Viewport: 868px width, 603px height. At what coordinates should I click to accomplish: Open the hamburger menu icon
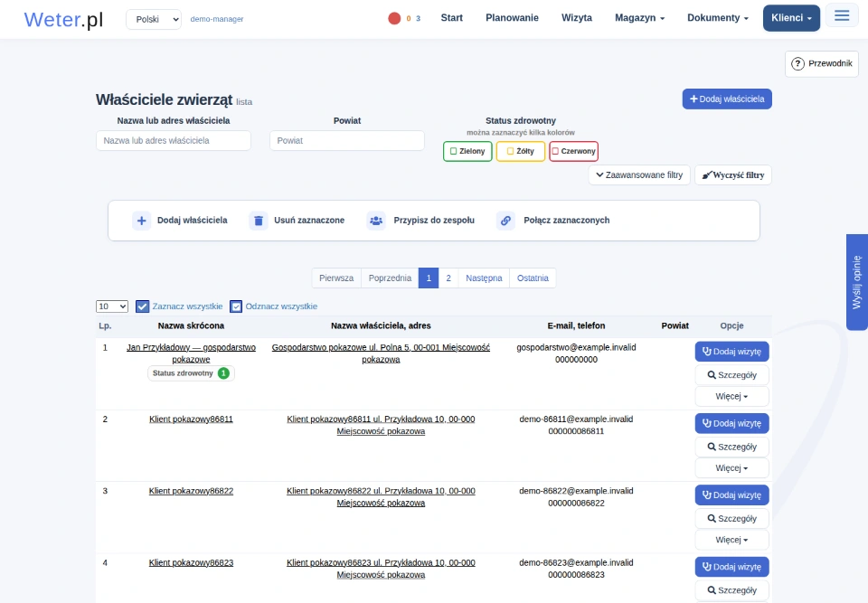[x=842, y=15]
